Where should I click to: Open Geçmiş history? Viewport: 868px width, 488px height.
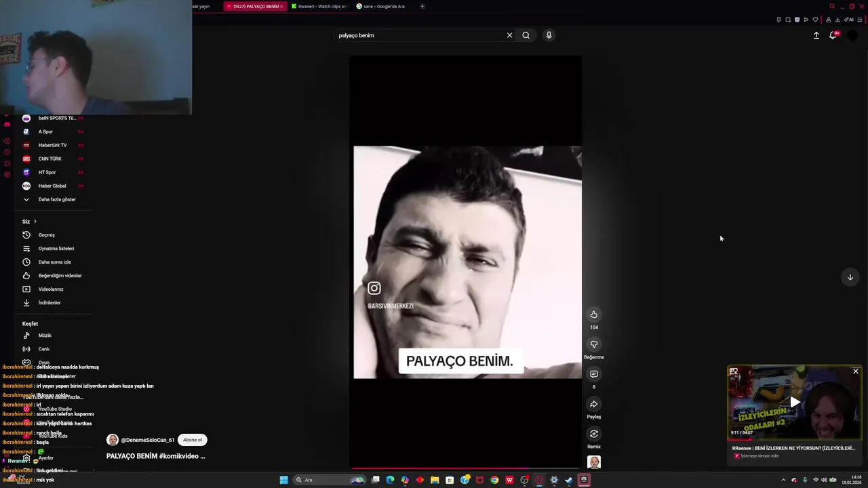[53, 235]
